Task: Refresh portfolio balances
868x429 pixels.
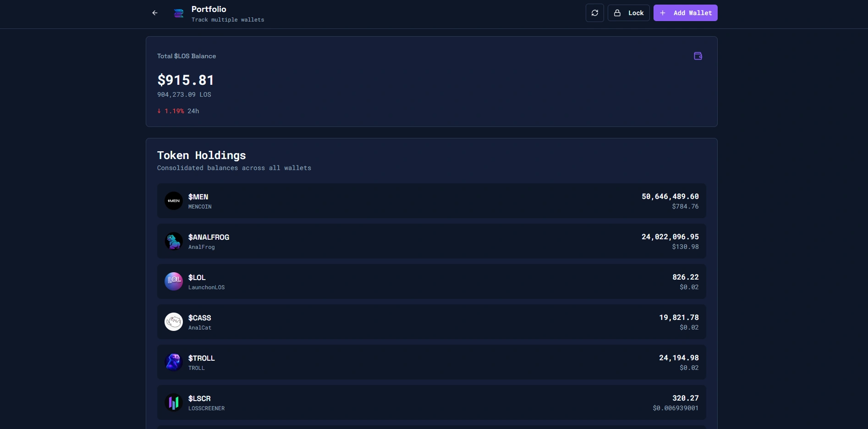Action: pyautogui.click(x=594, y=13)
